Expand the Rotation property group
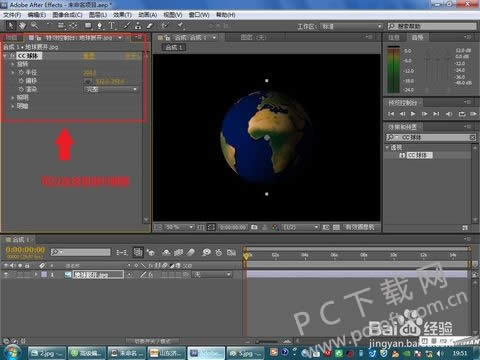The height and width of the screenshot is (360, 480). click(13, 64)
